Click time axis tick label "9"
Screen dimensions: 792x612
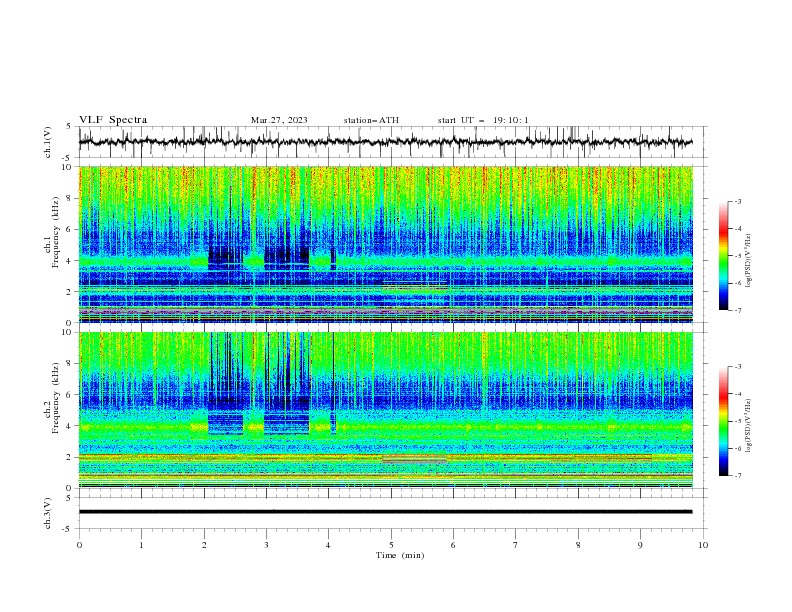pos(640,545)
